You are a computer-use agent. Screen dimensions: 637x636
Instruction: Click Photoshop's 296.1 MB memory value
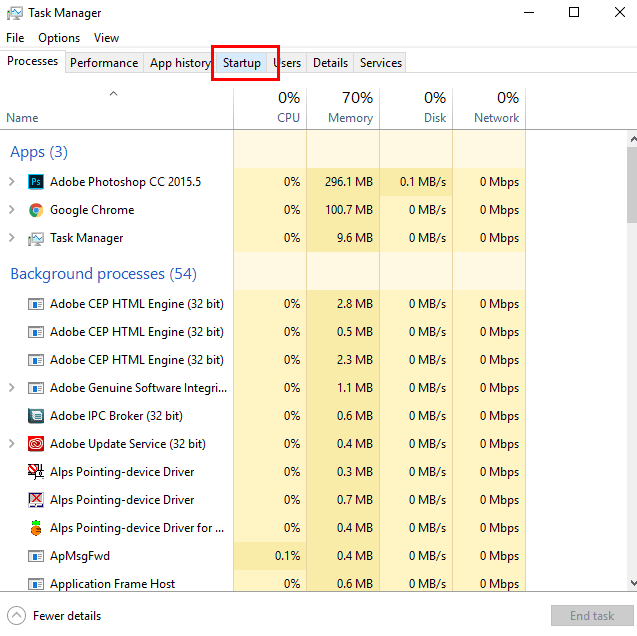click(349, 182)
